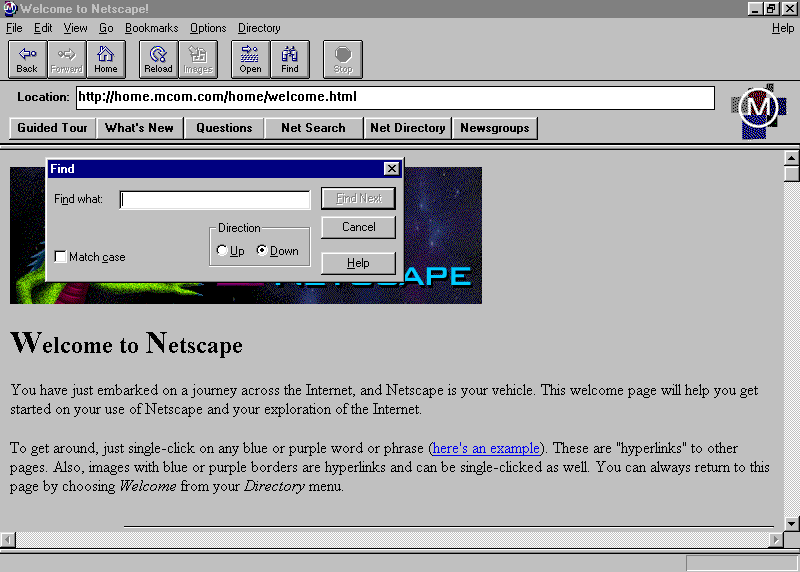The width and height of the screenshot is (800, 572).
Task: Click the horizontal scrollbar left arrow
Action: click(x=8, y=539)
